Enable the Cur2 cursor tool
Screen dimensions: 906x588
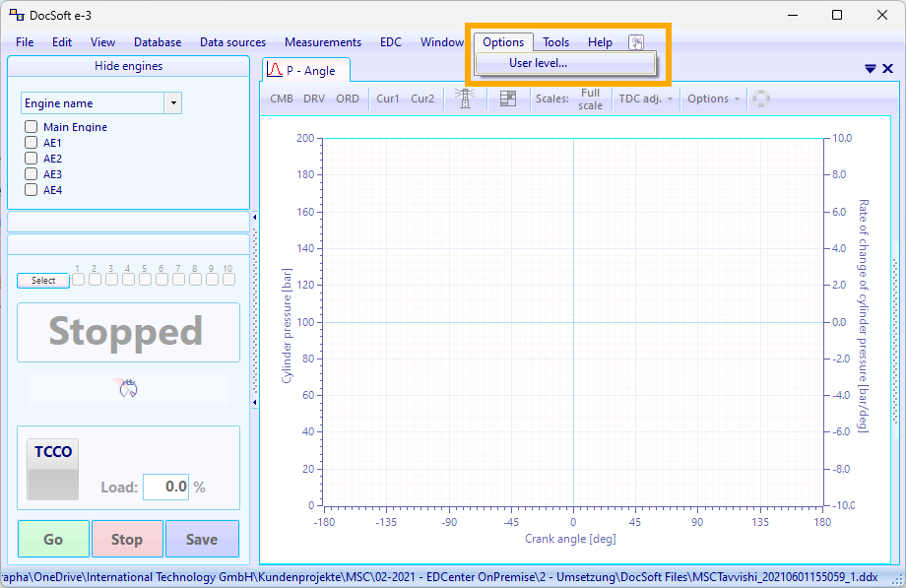coord(422,98)
